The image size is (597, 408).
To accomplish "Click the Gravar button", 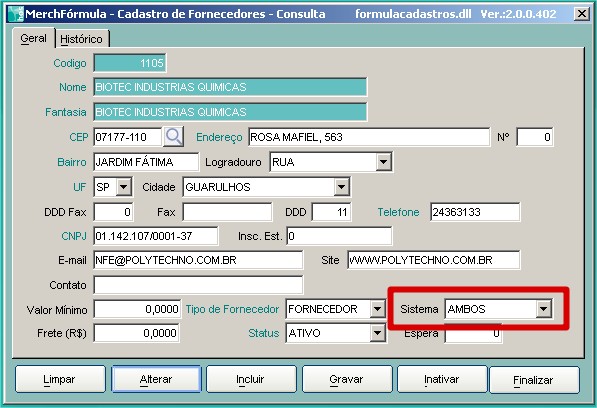I will coord(347,379).
